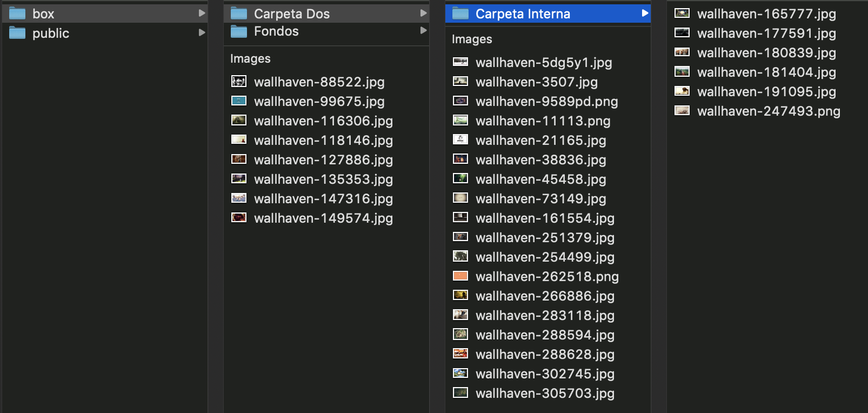Click the Carpeta Interna disclosure arrow
Viewport: 868px width, 413px height.
coord(645,13)
